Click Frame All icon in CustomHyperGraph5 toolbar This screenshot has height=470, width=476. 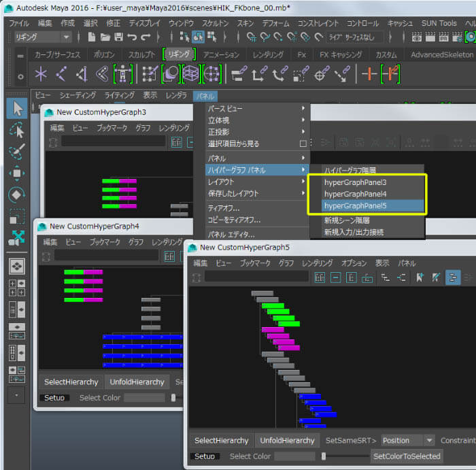point(320,278)
